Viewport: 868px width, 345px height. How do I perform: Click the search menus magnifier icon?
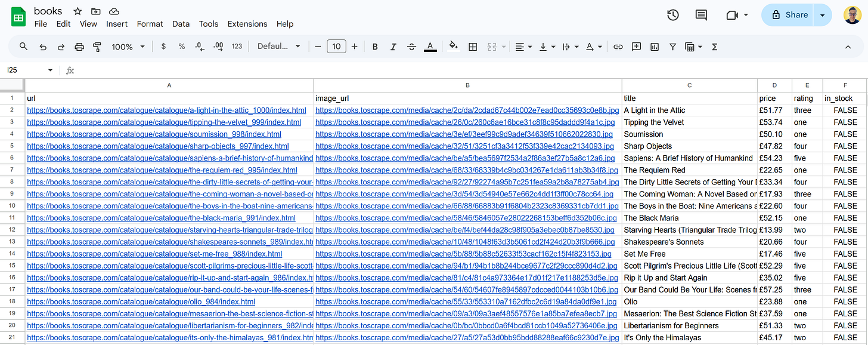24,47
